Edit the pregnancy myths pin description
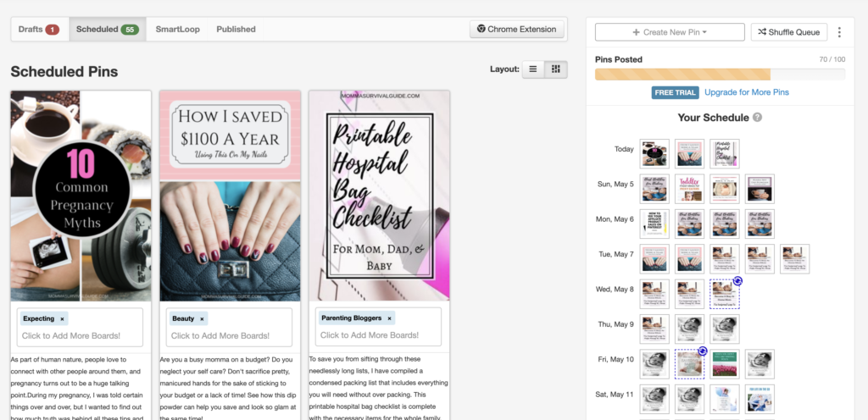Viewport: 868px width, 420px height. pyautogui.click(x=81, y=387)
